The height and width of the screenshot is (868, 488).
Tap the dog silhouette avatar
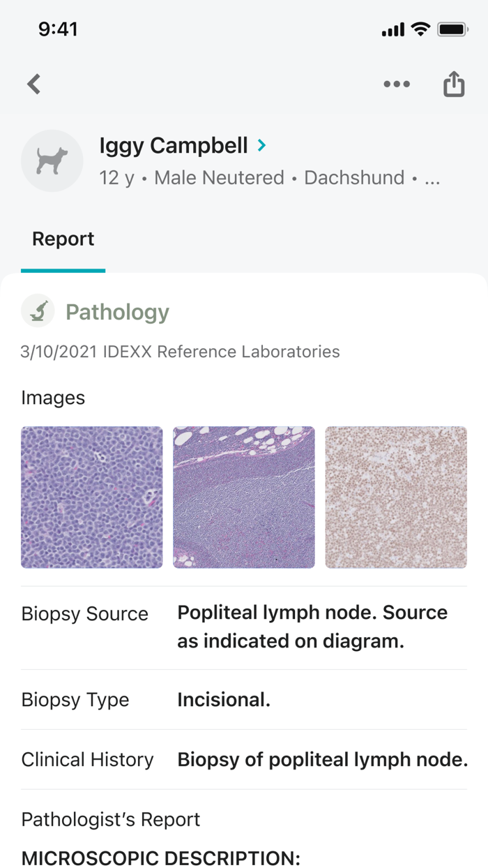tap(52, 160)
